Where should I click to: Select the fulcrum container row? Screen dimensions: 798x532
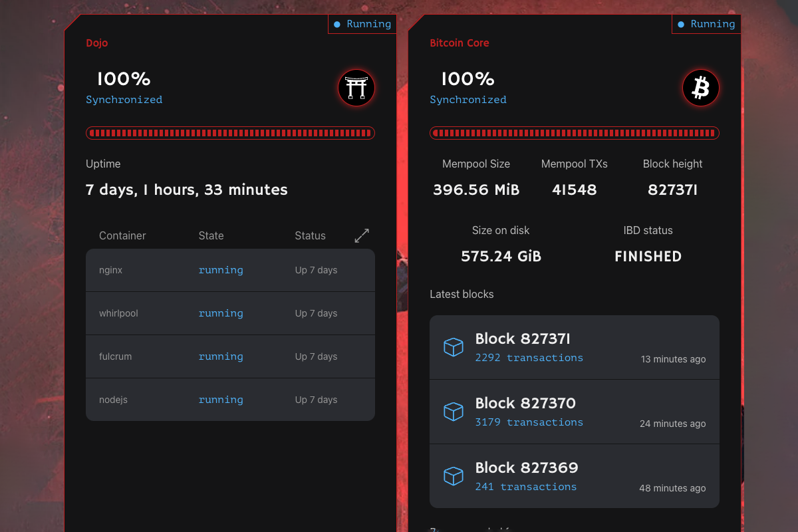tap(230, 356)
